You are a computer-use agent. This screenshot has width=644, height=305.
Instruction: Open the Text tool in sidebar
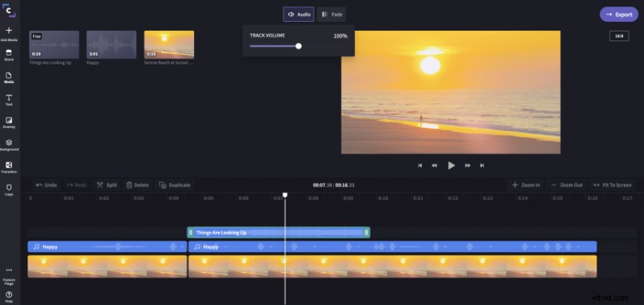9,100
